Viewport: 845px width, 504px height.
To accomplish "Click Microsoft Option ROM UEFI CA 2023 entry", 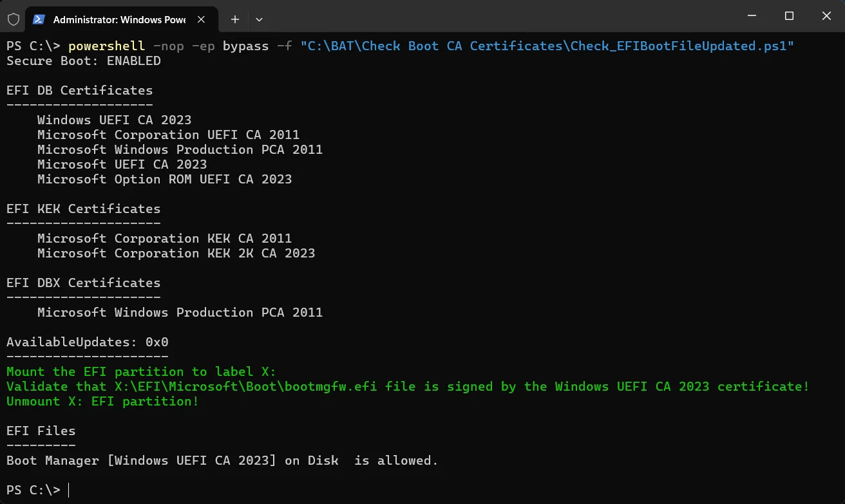I will coord(165,180).
